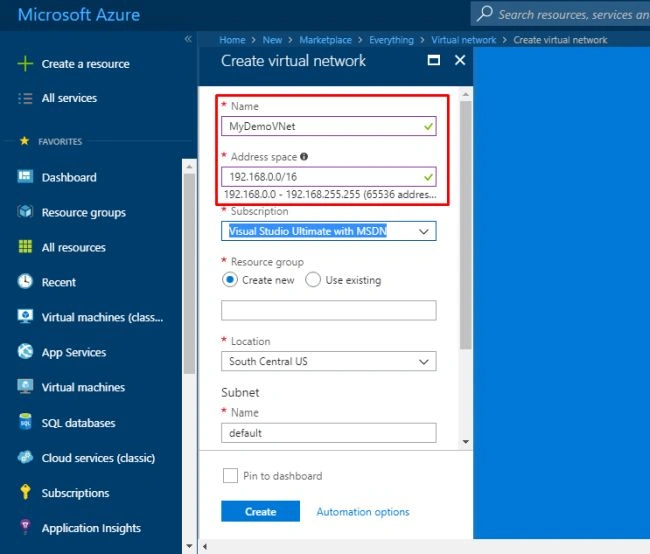Click the Address space field 192.168.0.0/16
This screenshot has width=650, height=554.
click(328, 177)
